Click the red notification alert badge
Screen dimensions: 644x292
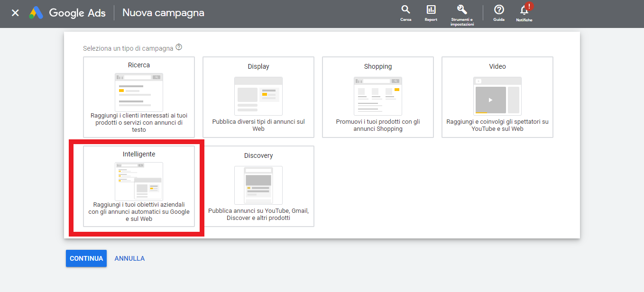[x=529, y=6]
